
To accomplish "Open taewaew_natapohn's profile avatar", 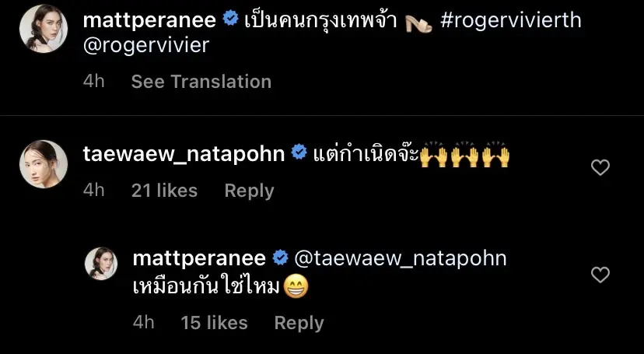I will [43, 164].
